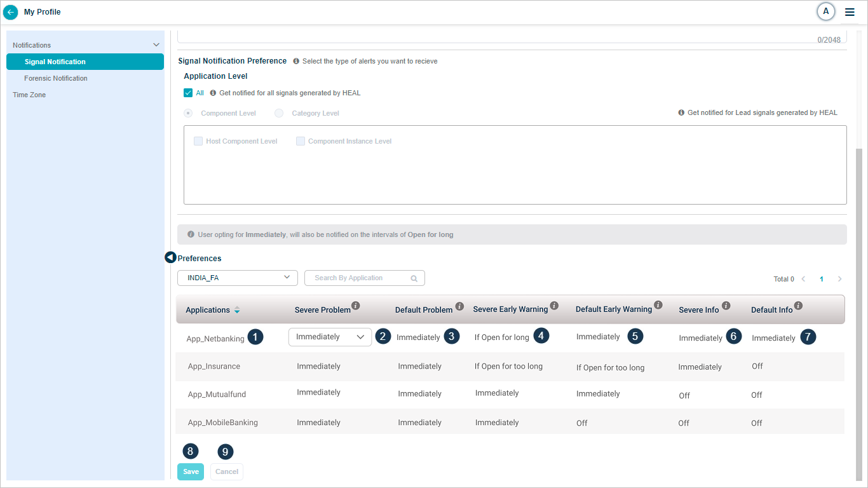Open the hamburger menu in the header
Screen dimensions: 868x488
tap(850, 12)
